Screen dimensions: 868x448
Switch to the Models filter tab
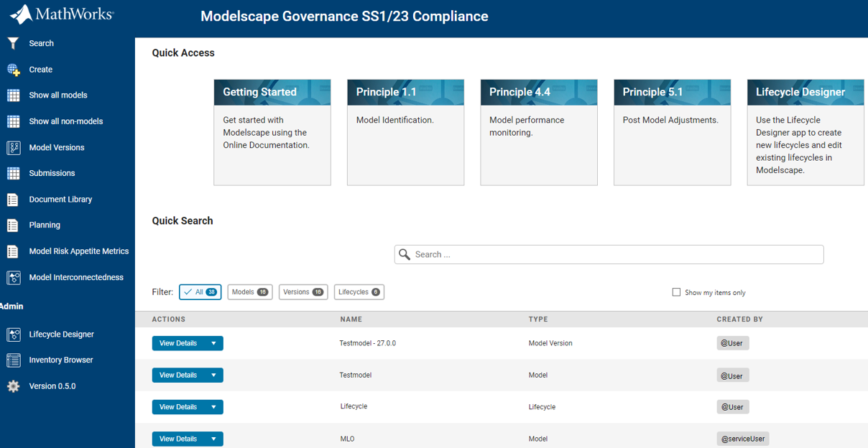click(x=249, y=291)
